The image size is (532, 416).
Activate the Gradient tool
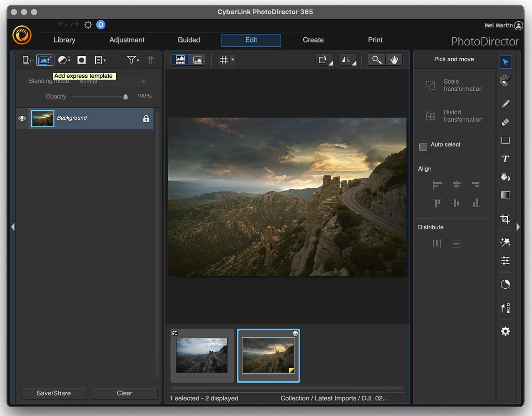(x=505, y=195)
